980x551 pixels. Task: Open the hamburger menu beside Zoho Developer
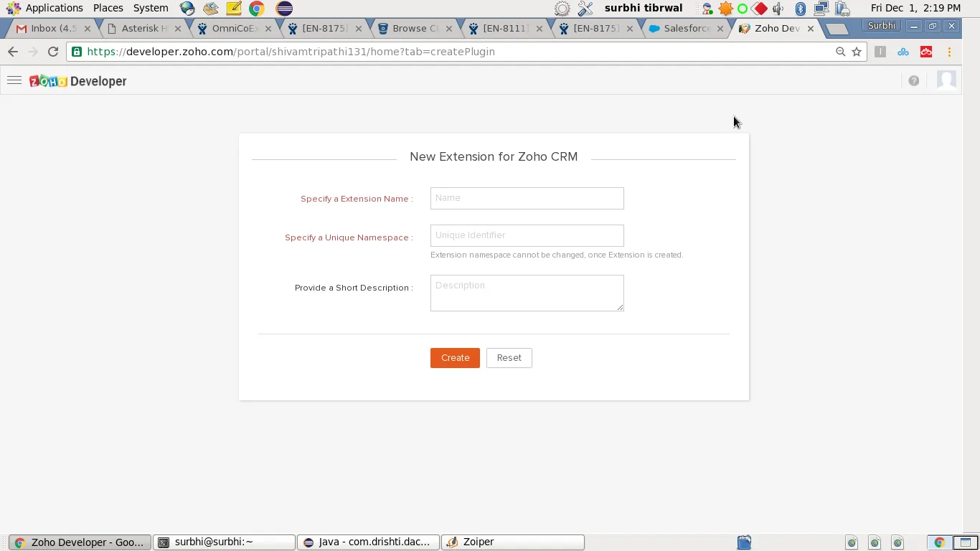pos(14,80)
